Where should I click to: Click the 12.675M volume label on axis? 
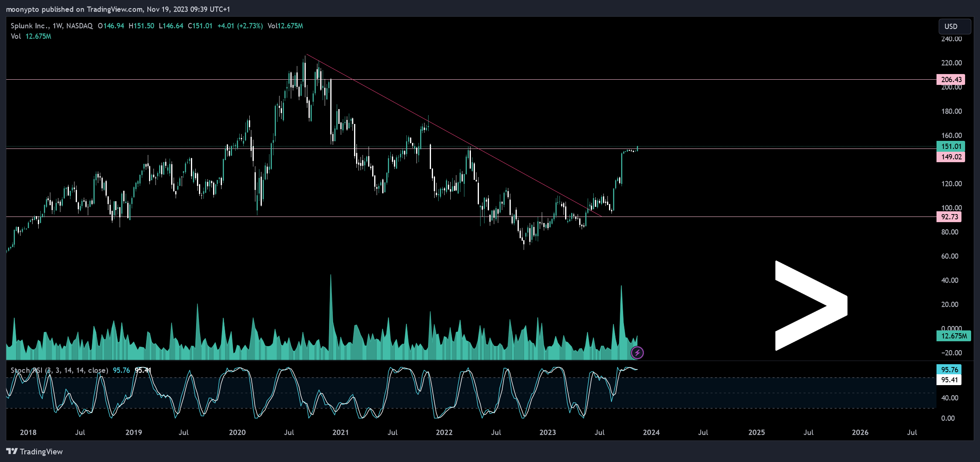coord(953,336)
